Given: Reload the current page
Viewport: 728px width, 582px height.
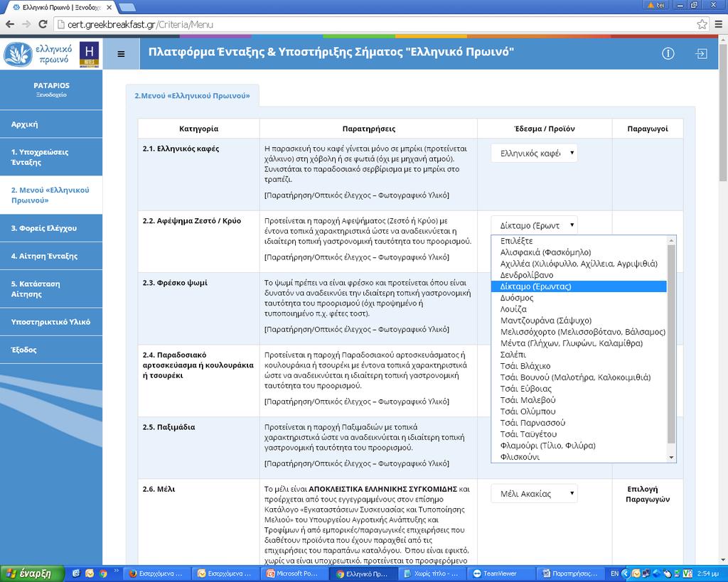Looking at the screenshot, I should pyautogui.click(x=43, y=24).
